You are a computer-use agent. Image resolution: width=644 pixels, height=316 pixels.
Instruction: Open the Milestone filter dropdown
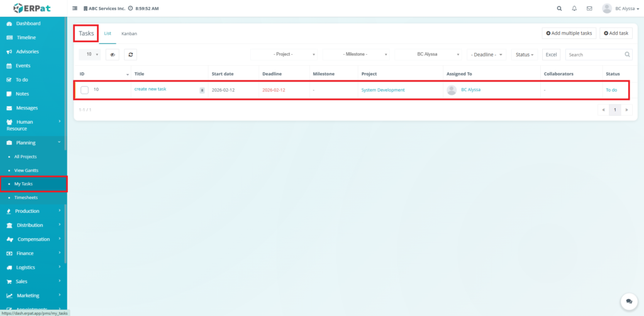click(x=357, y=55)
